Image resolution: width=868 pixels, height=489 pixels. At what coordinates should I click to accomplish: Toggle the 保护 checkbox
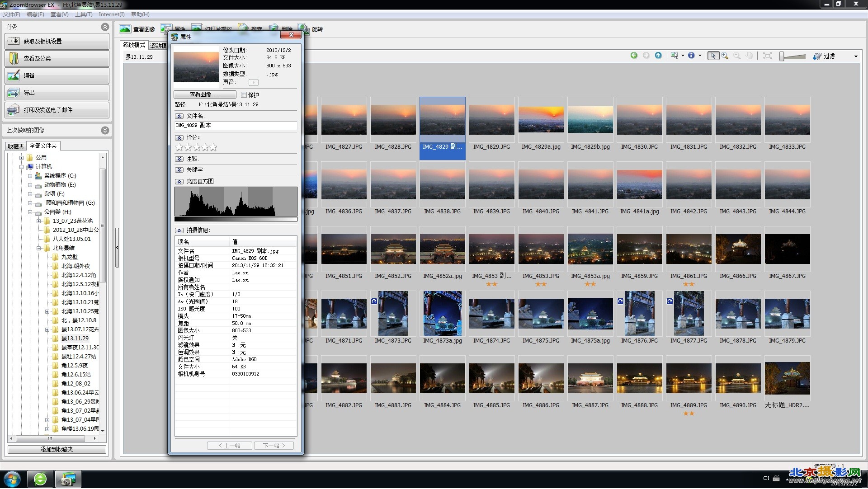pos(244,95)
